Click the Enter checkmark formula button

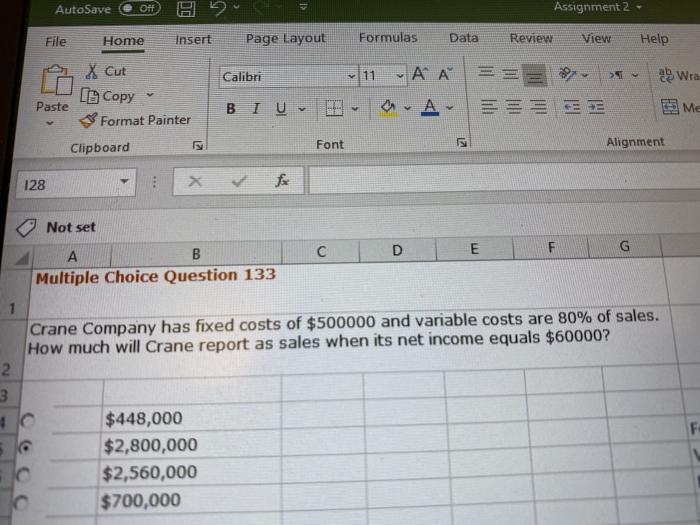click(239, 181)
